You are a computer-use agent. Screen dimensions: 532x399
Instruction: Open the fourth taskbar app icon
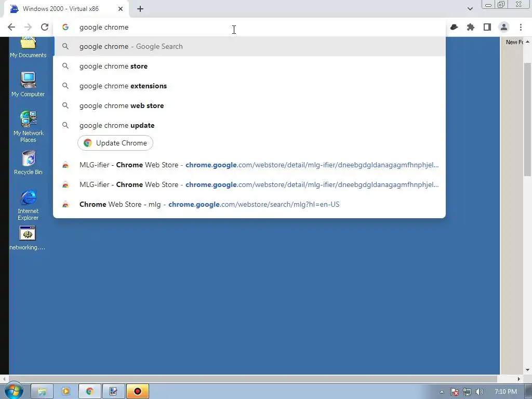[113, 392]
